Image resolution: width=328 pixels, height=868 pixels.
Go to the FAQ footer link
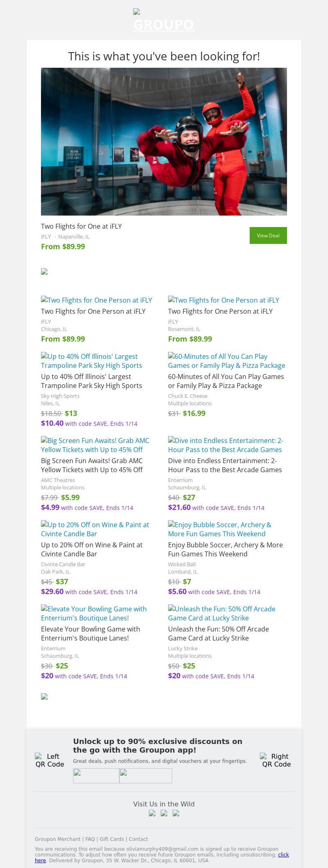[x=90, y=839]
